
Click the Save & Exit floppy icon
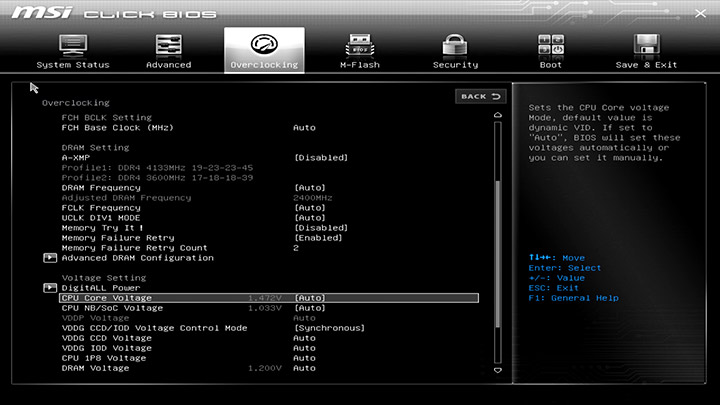646,46
